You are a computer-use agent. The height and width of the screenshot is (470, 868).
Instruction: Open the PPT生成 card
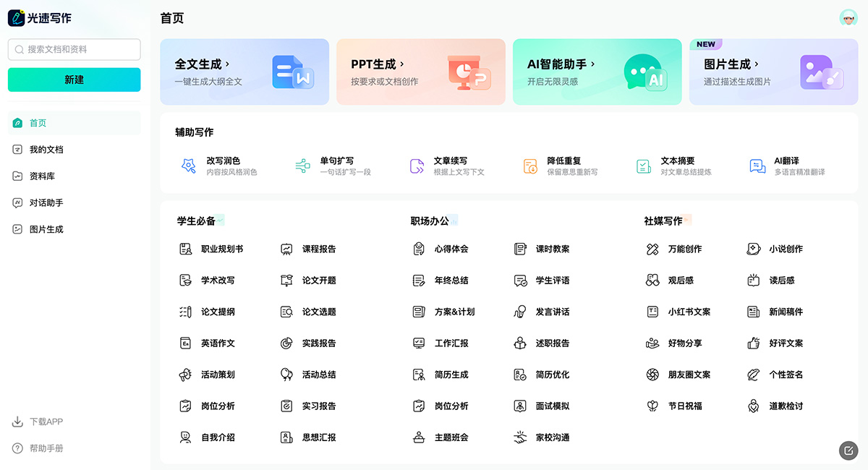[420, 72]
